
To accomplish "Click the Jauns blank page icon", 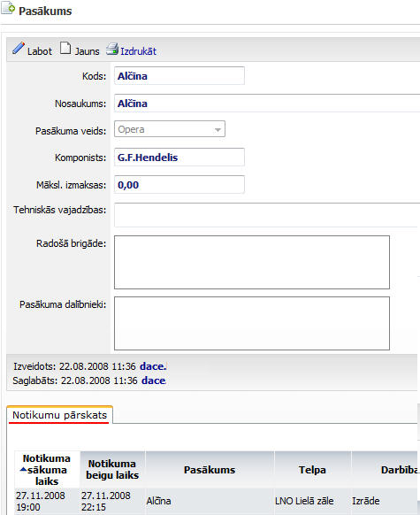I will [65, 49].
